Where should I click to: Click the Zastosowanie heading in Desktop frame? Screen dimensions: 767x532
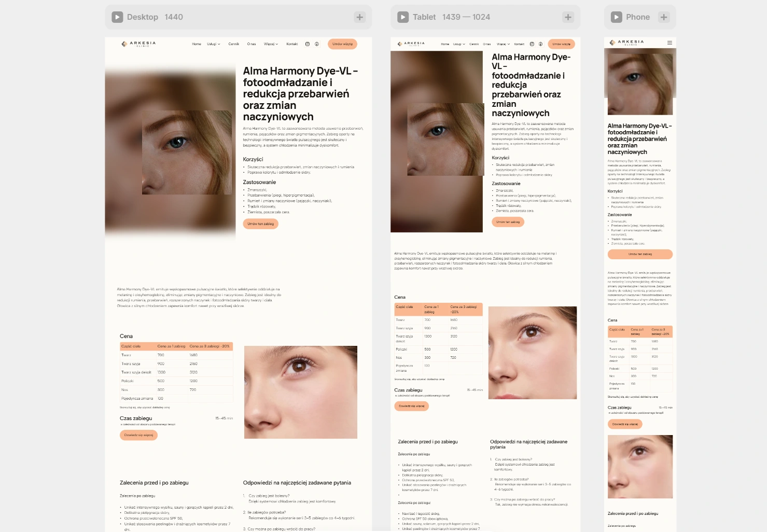tap(259, 182)
